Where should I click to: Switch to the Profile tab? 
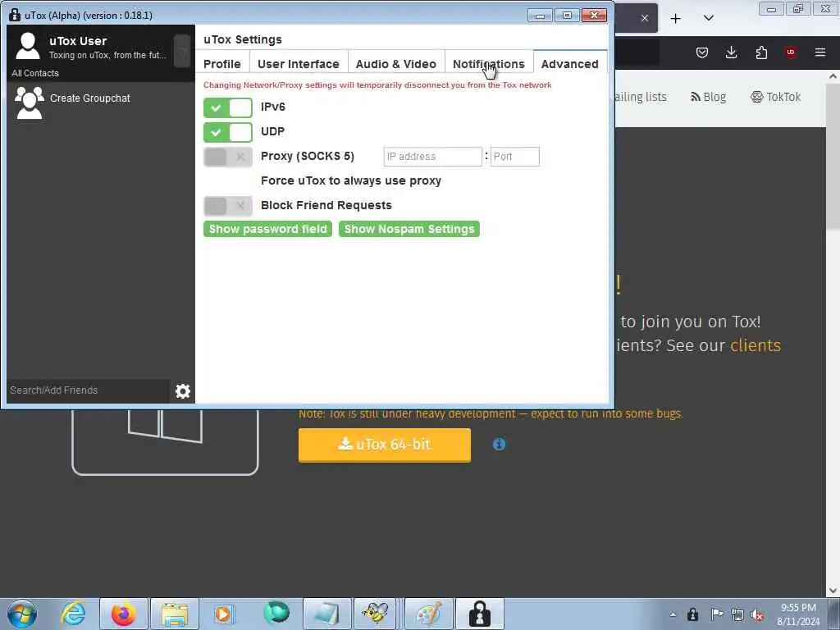click(x=221, y=64)
